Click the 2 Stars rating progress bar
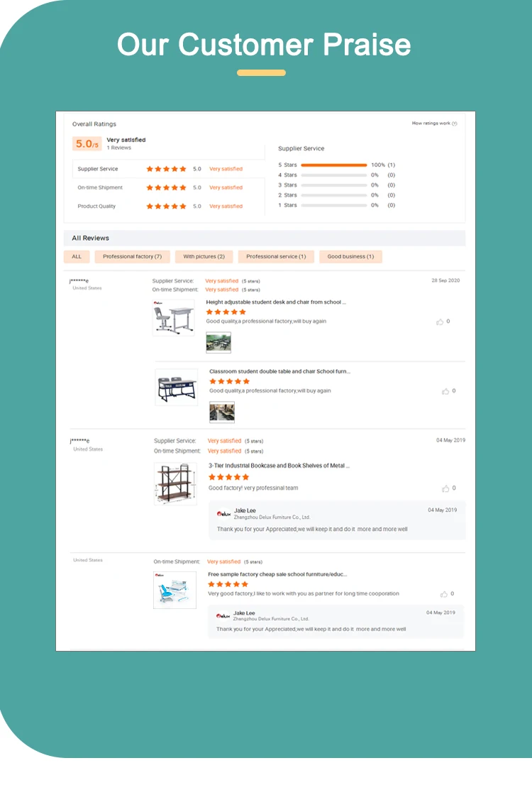The height and width of the screenshot is (785, 532). [x=334, y=195]
